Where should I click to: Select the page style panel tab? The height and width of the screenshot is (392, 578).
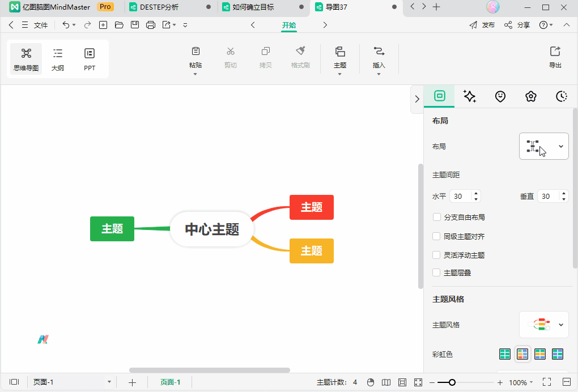click(x=439, y=96)
